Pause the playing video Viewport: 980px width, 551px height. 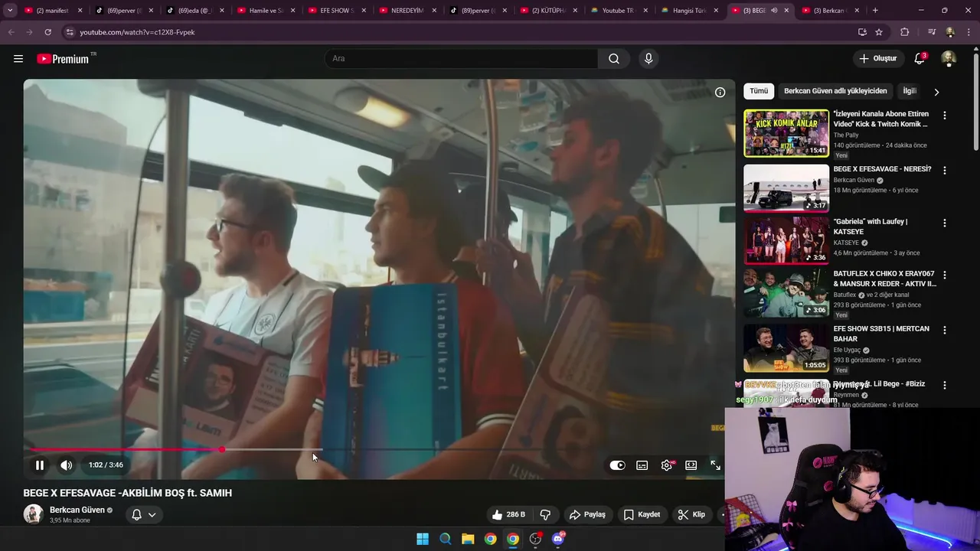pyautogui.click(x=40, y=465)
